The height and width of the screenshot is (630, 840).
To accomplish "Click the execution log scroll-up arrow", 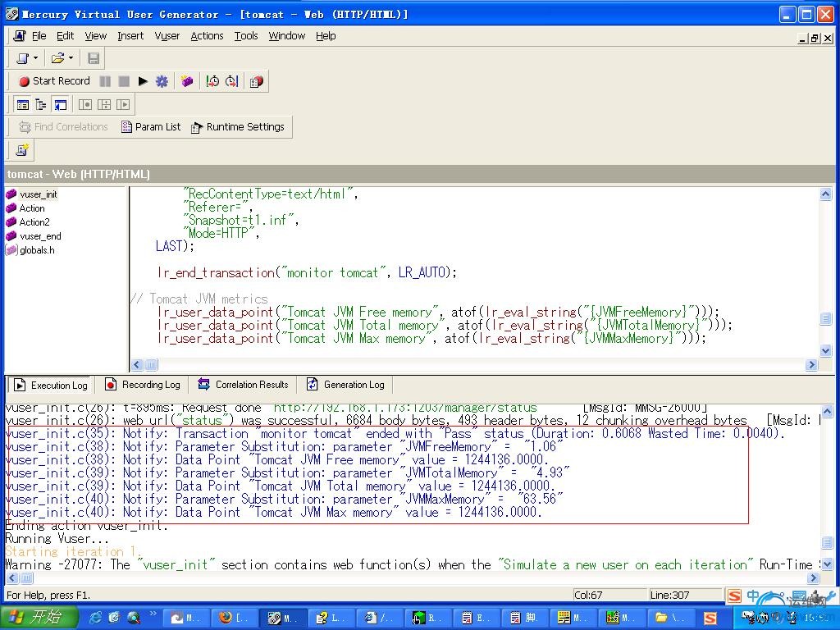I will click(827, 412).
